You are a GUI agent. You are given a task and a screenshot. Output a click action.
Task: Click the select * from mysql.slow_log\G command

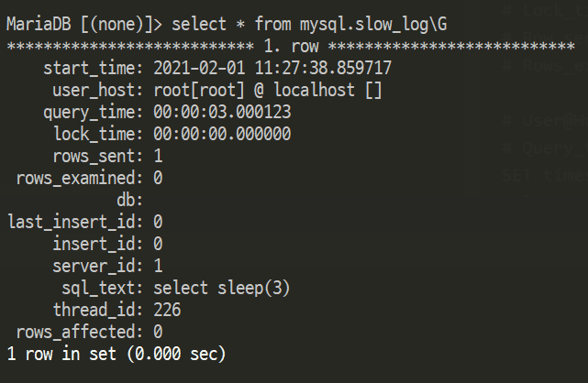coord(305,24)
